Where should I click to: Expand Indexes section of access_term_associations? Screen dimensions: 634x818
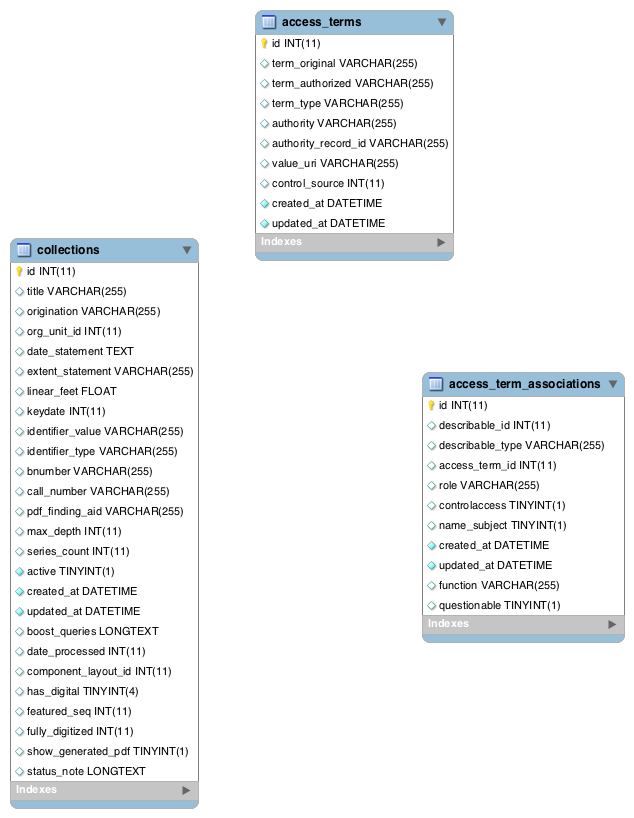click(x=613, y=624)
